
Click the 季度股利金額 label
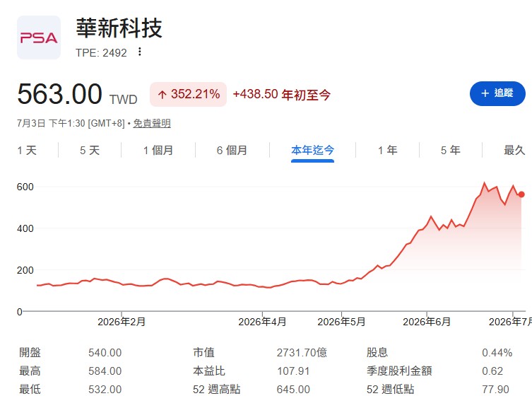point(399,371)
